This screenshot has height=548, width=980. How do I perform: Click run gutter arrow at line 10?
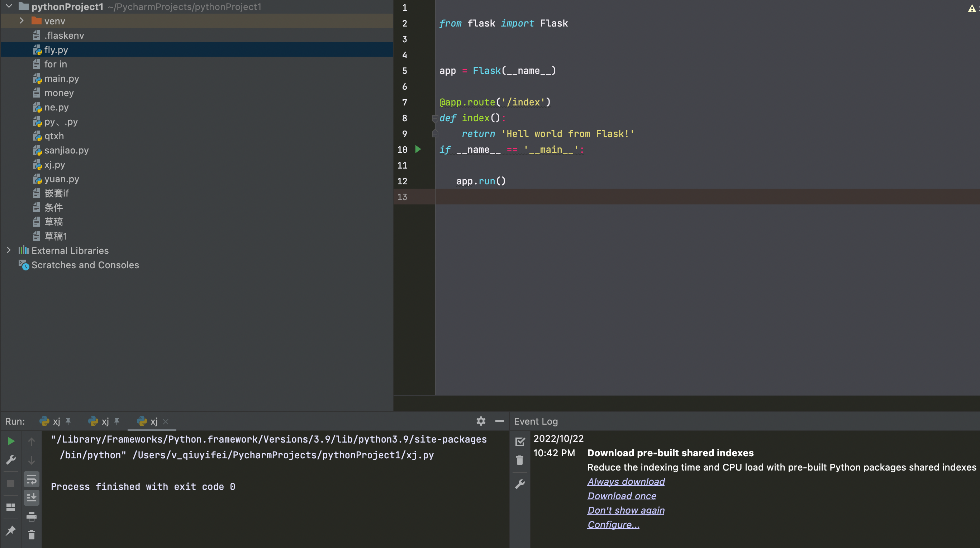tap(418, 149)
